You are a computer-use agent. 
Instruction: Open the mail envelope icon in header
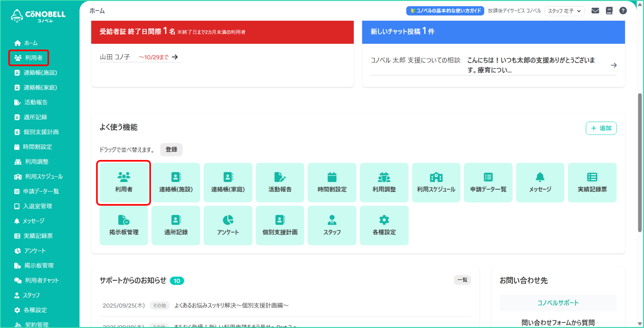point(595,11)
